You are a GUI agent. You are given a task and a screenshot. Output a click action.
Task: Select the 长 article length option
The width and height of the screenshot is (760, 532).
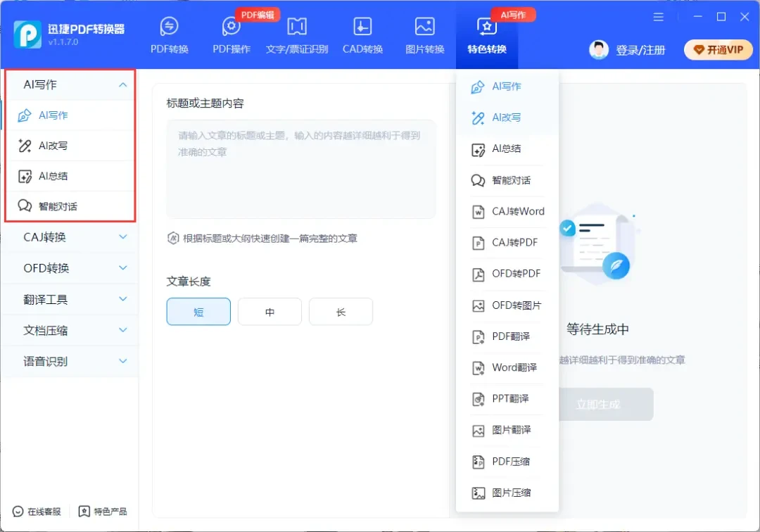[341, 312]
